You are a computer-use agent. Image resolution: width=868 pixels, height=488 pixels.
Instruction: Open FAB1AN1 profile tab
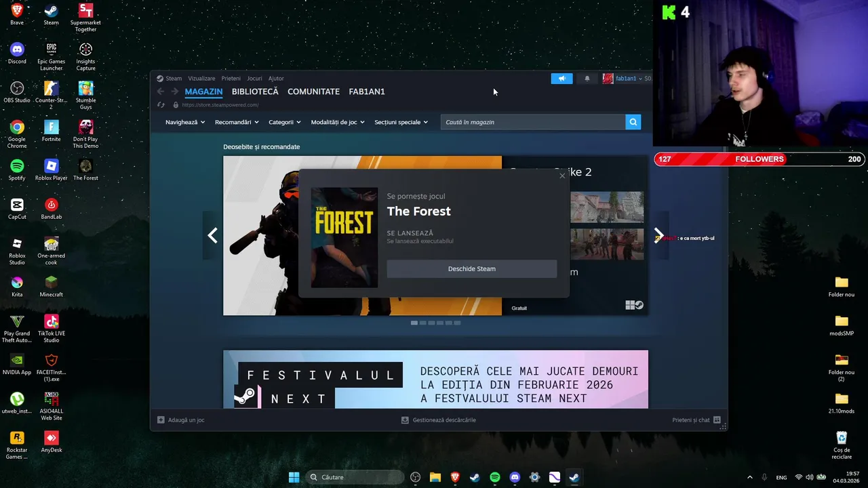(367, 91)
